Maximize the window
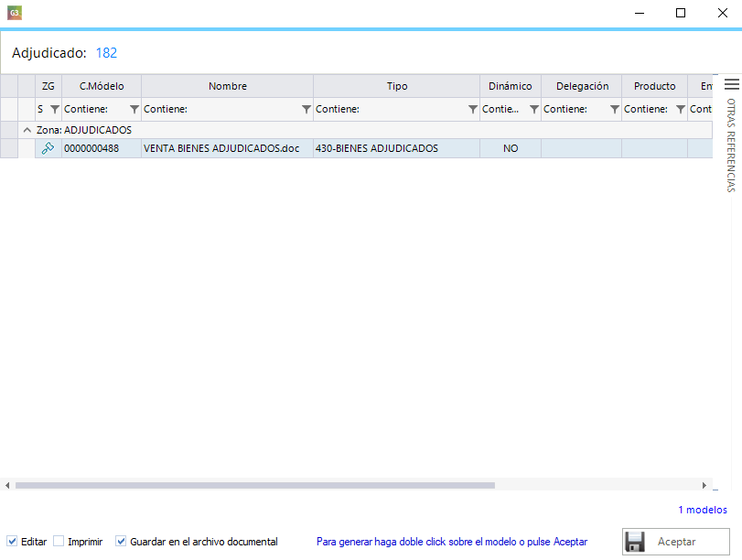 [x=681, y=13]
